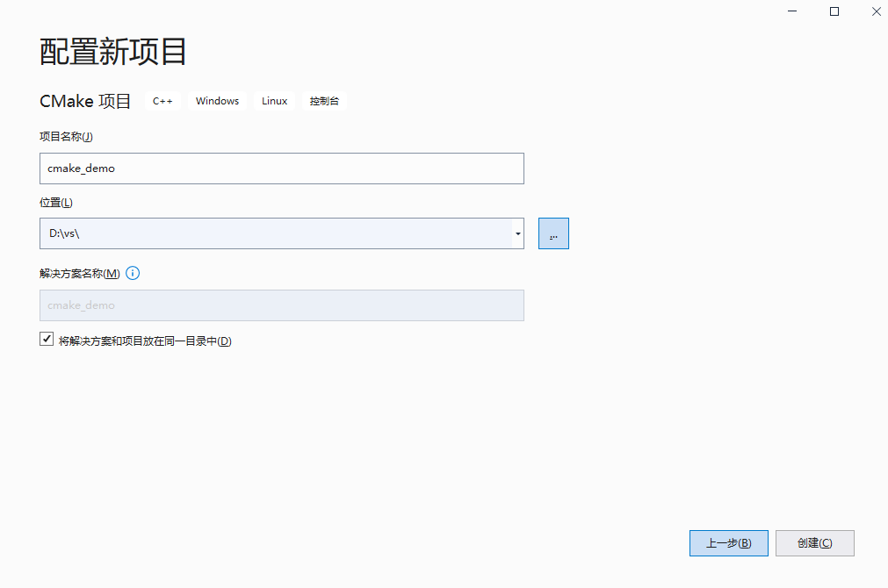Click the CMake 项目 title text
The image size is (888, 588).
85,101
